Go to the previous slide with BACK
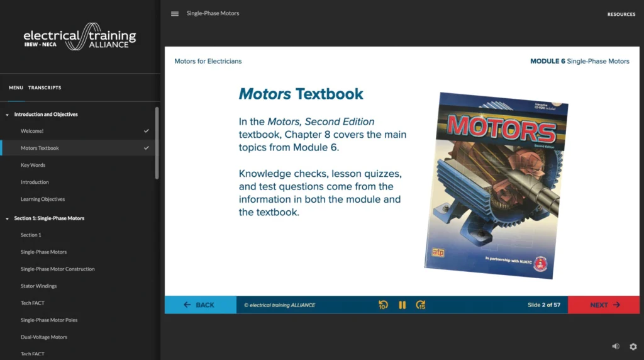644x360 pixels. 201,305
